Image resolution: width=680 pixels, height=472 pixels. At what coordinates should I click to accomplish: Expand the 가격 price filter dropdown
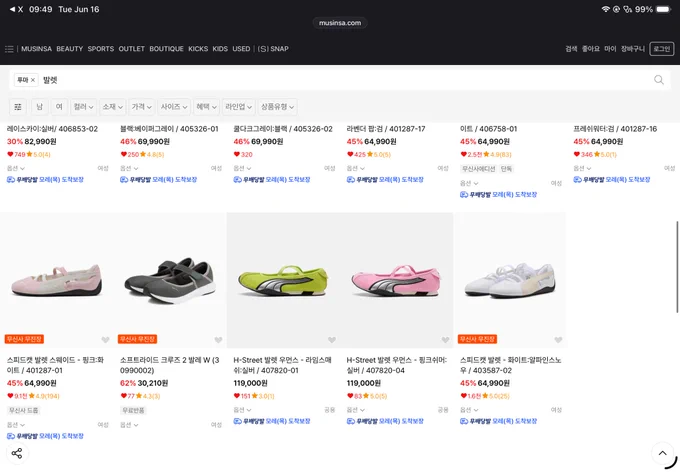point(141,107)
